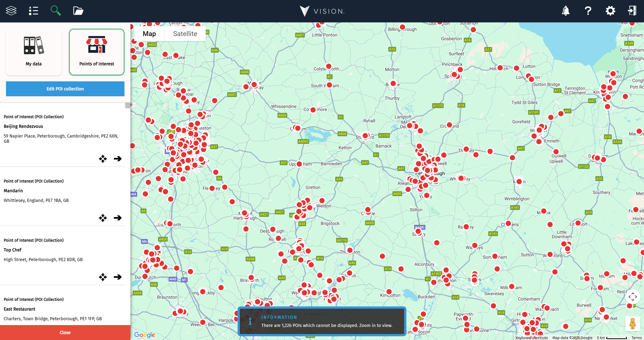Click the POI marker at Uppingham
This screenshot has width=644, height=340.
[299, 164]
